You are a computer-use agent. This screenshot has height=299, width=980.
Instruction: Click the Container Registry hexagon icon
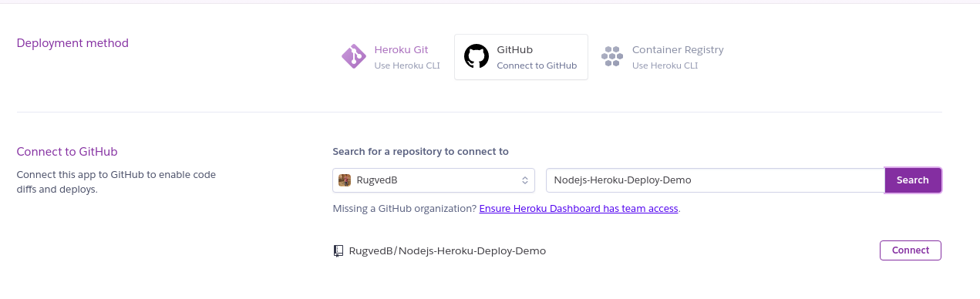[612, 56]
